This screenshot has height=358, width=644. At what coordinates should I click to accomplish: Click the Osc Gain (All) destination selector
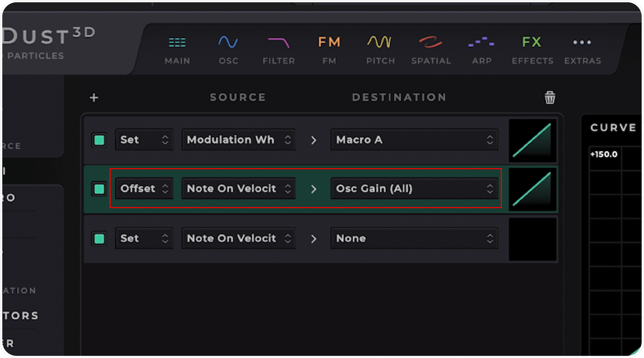pyautogui.click(x=414, y=189)
